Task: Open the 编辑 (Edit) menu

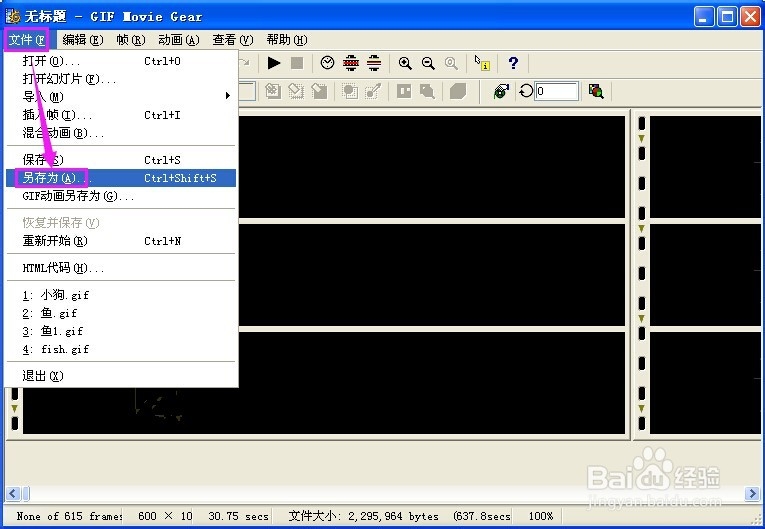Action: [82, 40]
